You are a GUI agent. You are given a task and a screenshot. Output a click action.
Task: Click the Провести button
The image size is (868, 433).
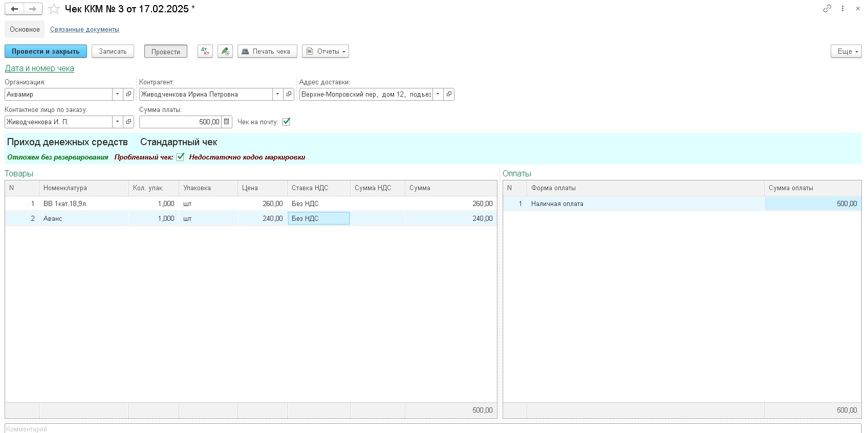click(166, 52)
